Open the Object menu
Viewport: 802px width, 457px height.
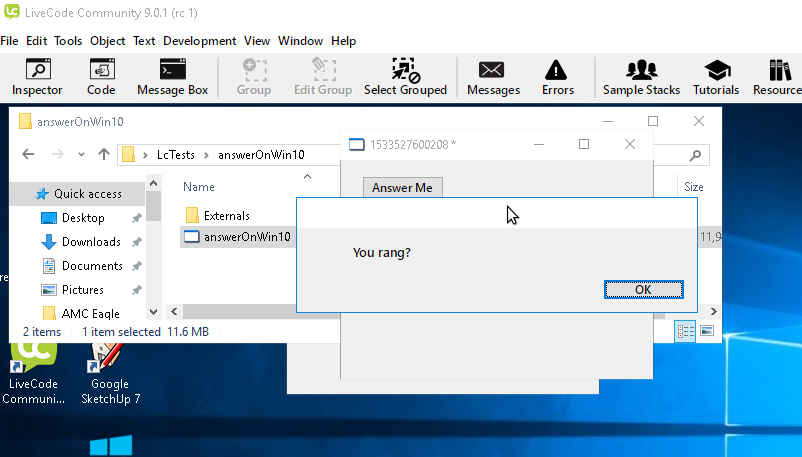pos(107,41)
